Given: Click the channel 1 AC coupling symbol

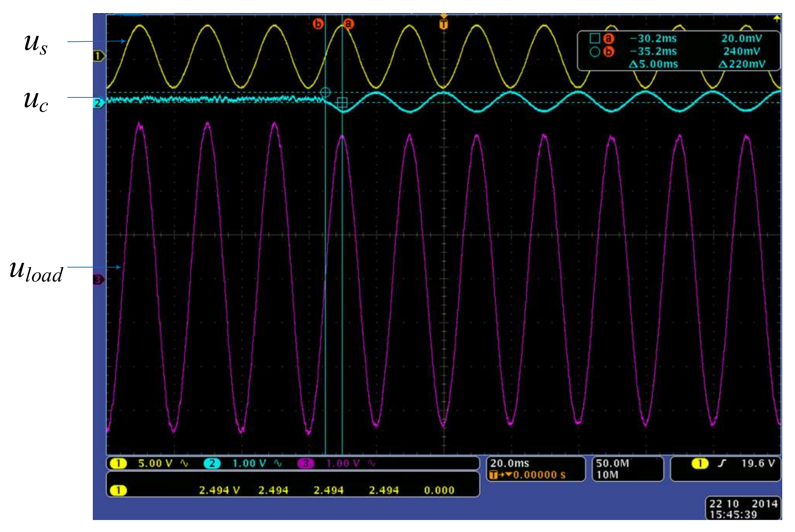Looking at the screenshot, I should point(184,463).
